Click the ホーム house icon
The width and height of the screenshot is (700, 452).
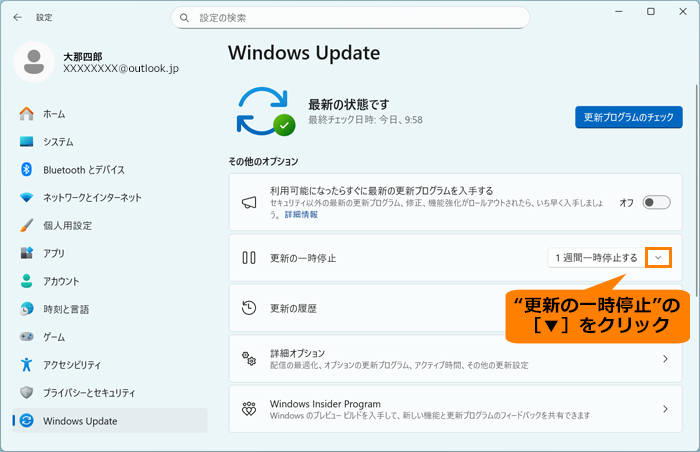(x=26, y=114)
